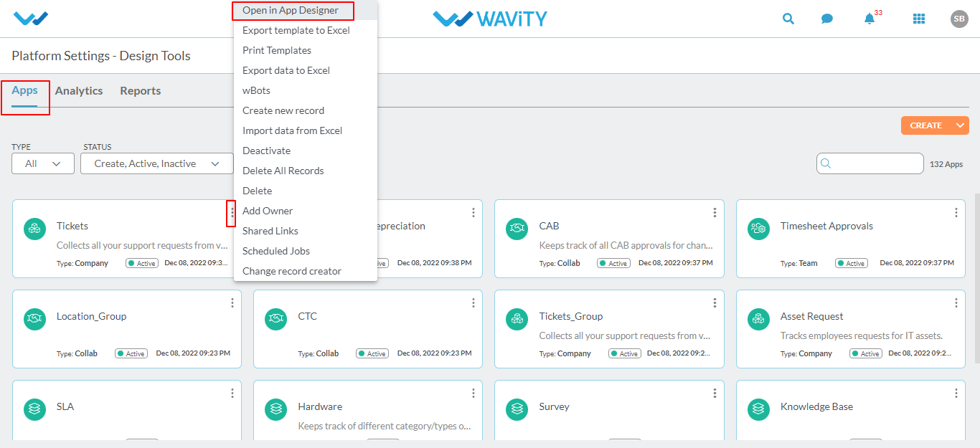Click Active status badge on CAB card
This screenshot has height=448, width=980.
click(614, 263)
